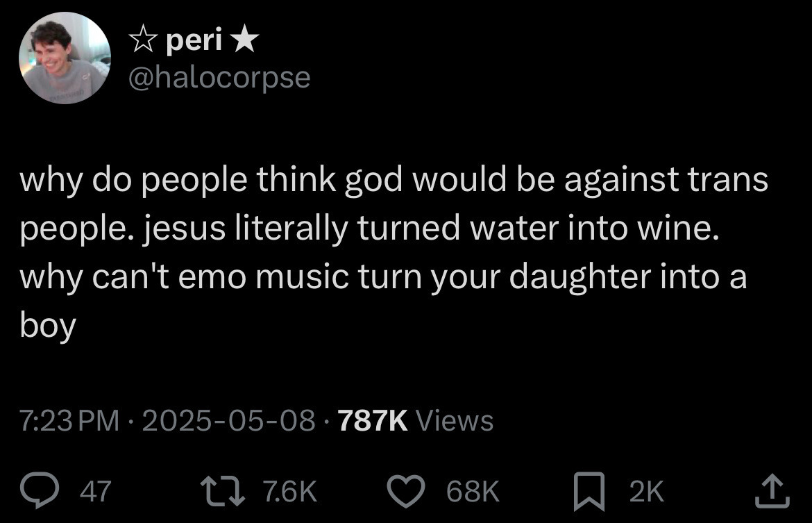The image size is (812, 523).
Task: Open the peri display name
Action: (194, 40)
